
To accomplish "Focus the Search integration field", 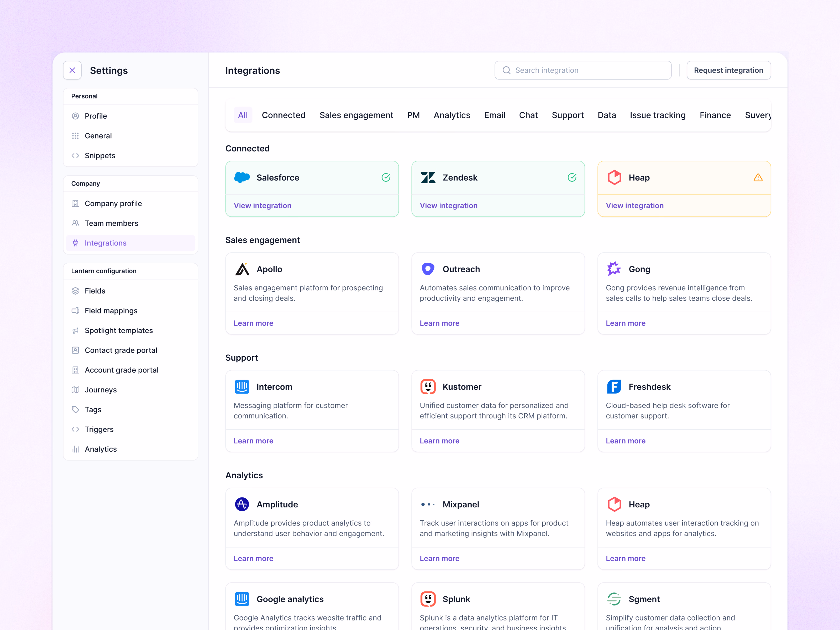I will (x=583, y=70).
